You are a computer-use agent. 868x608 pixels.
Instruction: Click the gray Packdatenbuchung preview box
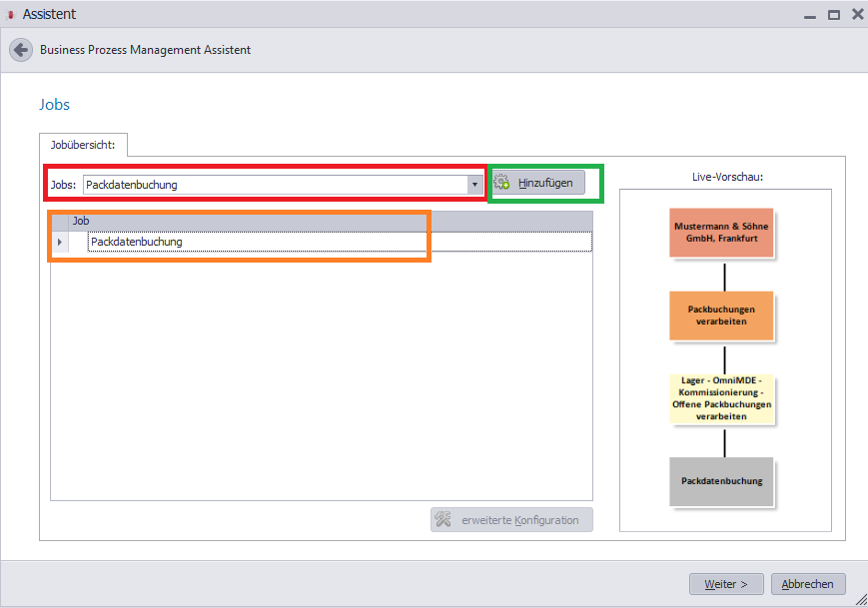tap(721, 481)
